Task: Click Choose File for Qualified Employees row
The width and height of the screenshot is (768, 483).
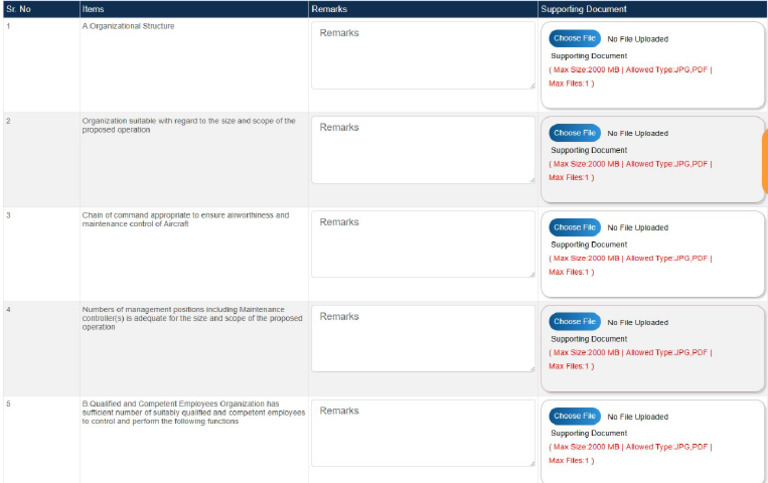Action: [x=575, y=416]
